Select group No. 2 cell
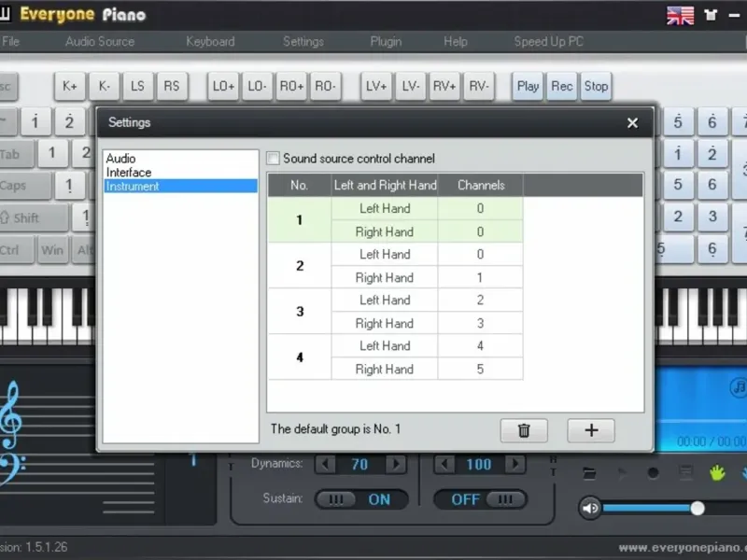747x560 pixels. (300, 266)
